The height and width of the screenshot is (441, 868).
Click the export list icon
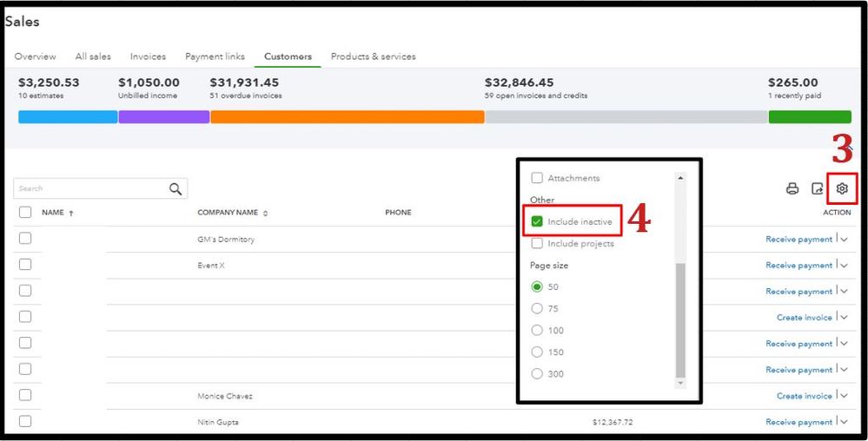point(817,188)
